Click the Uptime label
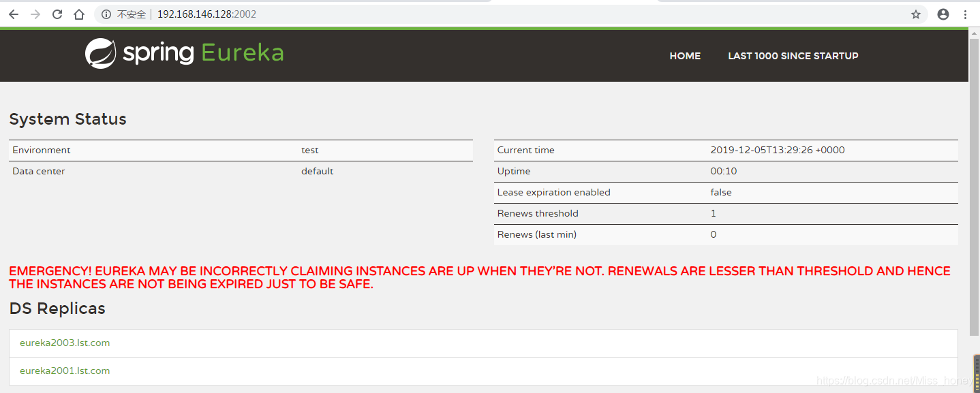Viewport: 980px width, 393px height. (514, 172)
